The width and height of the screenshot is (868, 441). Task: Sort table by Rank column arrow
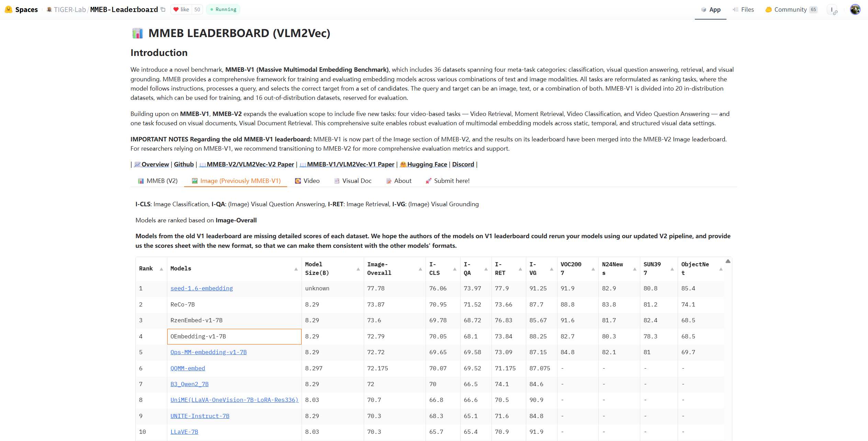point(161,269)
